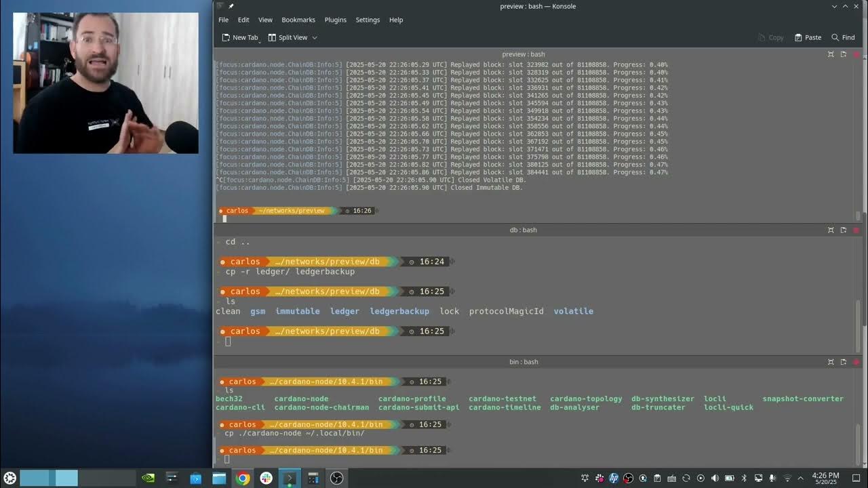Toggle Bluetooth via its system tray icon
This screenshot has width=868, height=488.
tap(744, 478)
